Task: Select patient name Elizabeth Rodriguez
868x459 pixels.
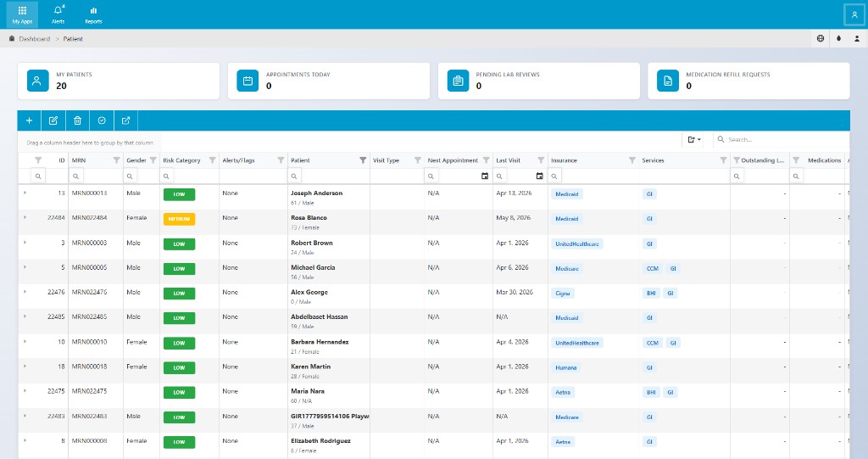Action: click(x=320, y=440)
